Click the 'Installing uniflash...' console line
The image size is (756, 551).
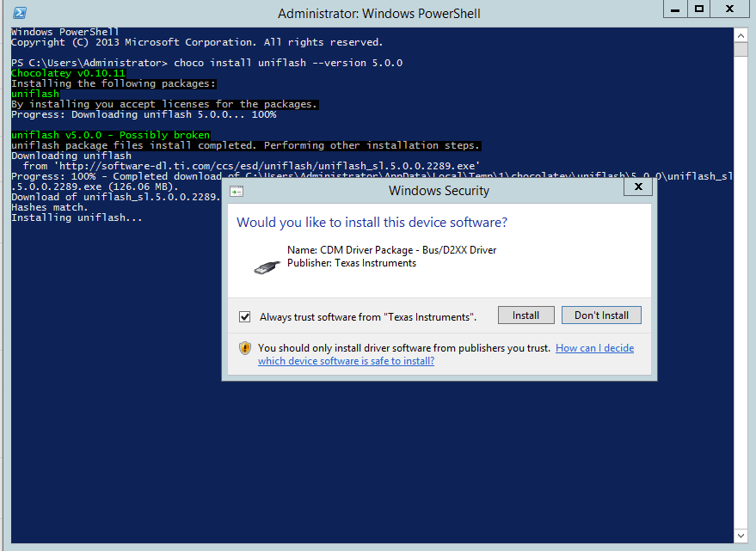pyautogui.click(x=77, y=217)
